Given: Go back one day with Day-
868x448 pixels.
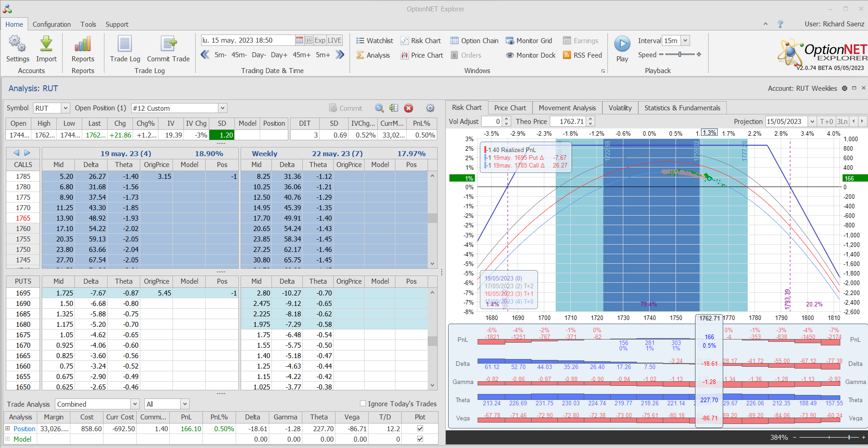Looking at the screenshot, I should coord(259,55).
